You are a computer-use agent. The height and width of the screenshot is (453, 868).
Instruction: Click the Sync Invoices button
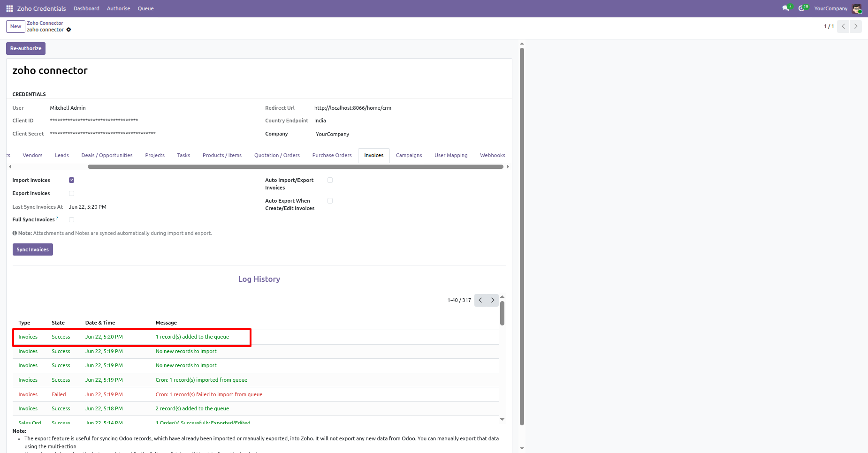tap(33, 249)
